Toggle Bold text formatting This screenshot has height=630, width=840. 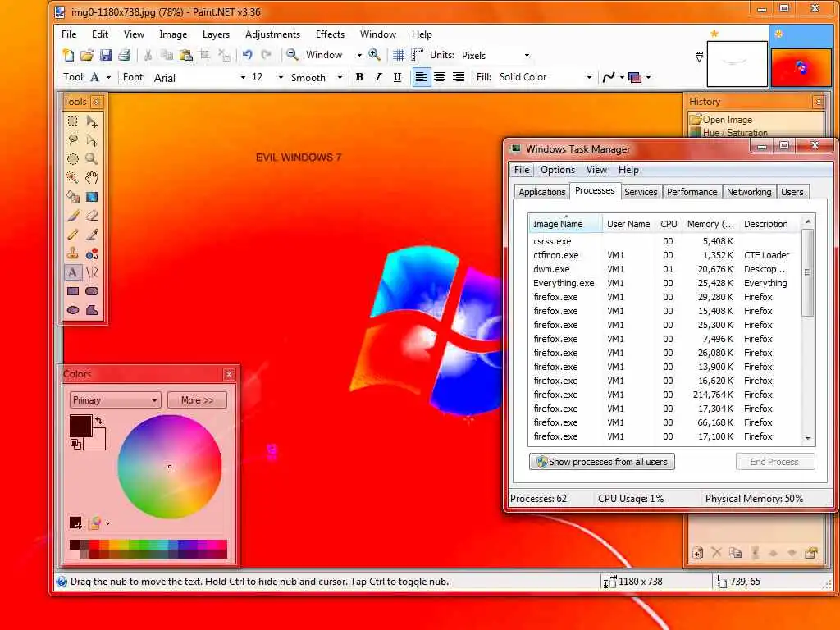click(x=360, y=77)
